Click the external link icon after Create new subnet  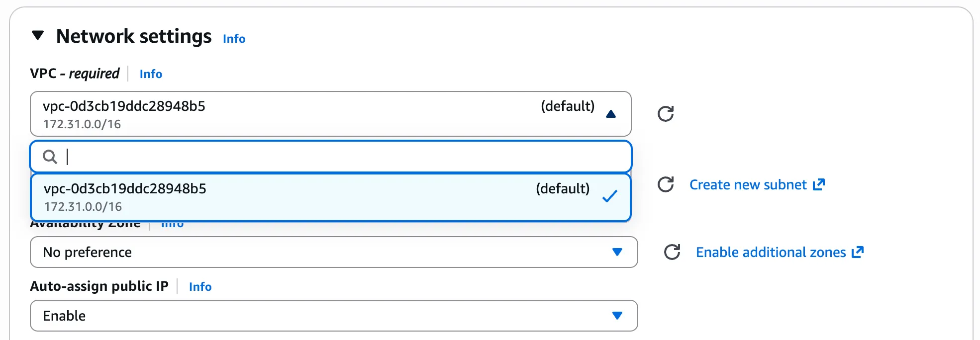point(819,184)
